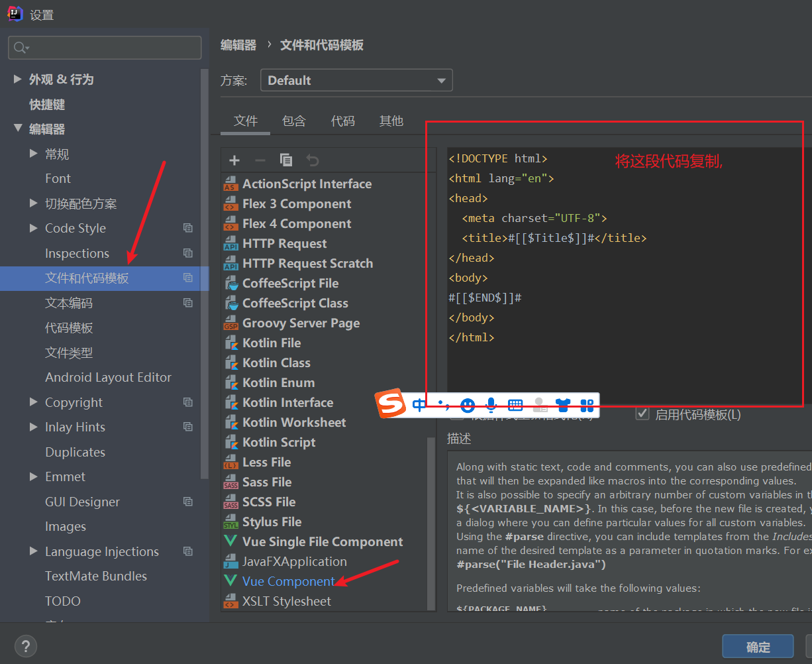This screenshot has height=664, width=812.
Task: Click the 确定 button
Action: 758,647
